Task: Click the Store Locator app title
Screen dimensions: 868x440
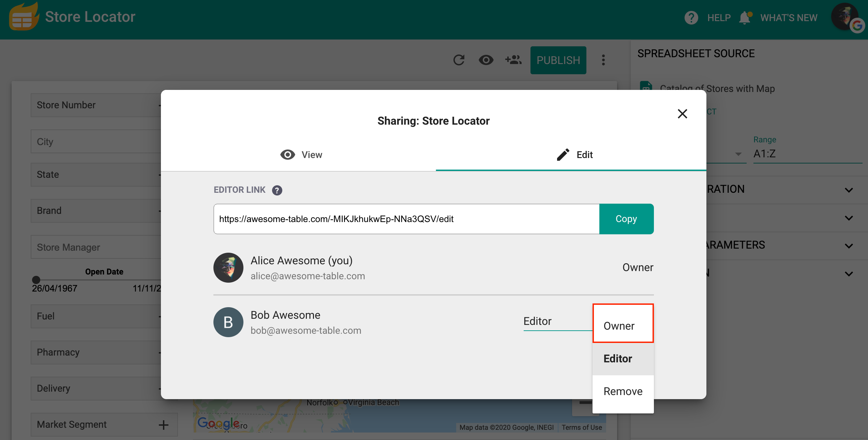Action: click(90, 17)
